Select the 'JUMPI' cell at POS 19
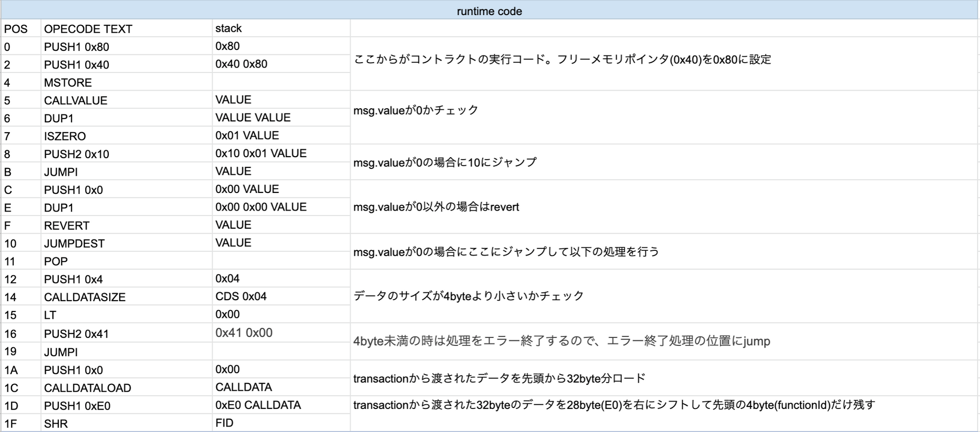Image resolution: width=980 pixels, height=432 pixels. click(x=127, y=352)
